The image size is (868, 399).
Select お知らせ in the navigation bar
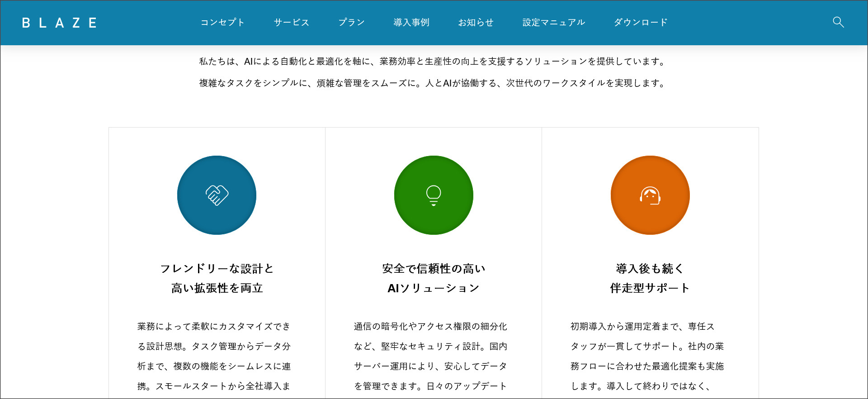476,22
